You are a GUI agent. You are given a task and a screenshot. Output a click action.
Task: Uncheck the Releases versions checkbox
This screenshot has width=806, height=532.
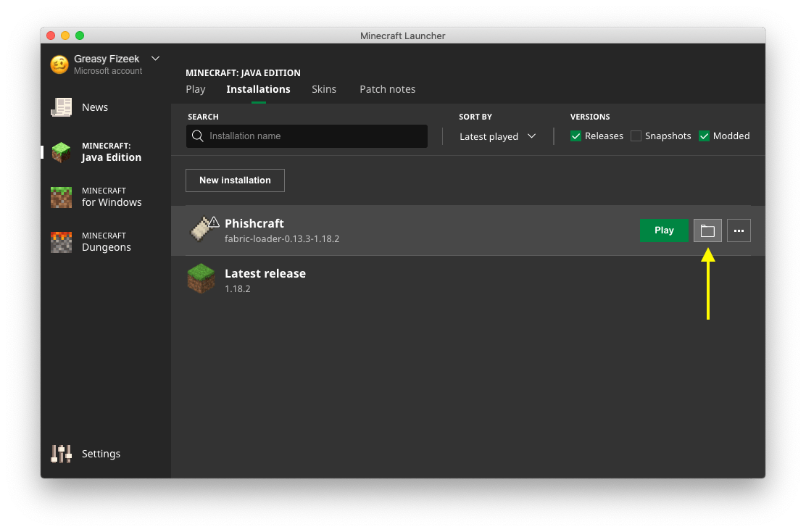point(576,136)
